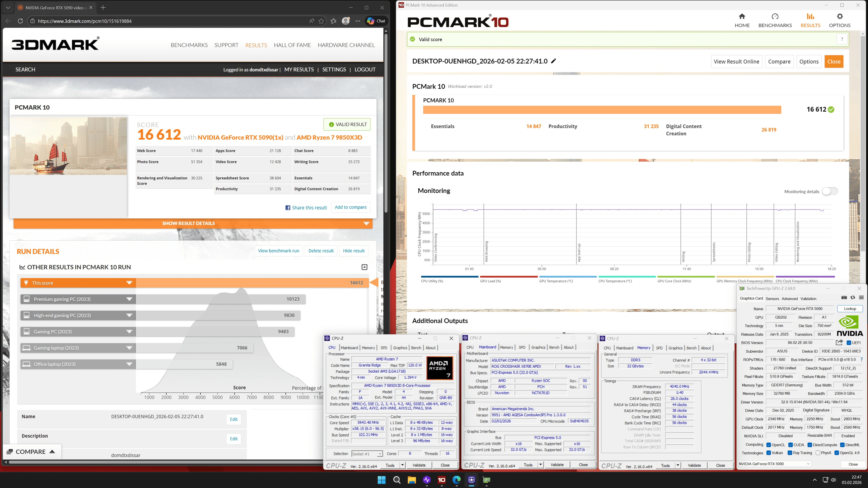
Task: Open the browser tab list chevron
Action: [x=8, y=7]
